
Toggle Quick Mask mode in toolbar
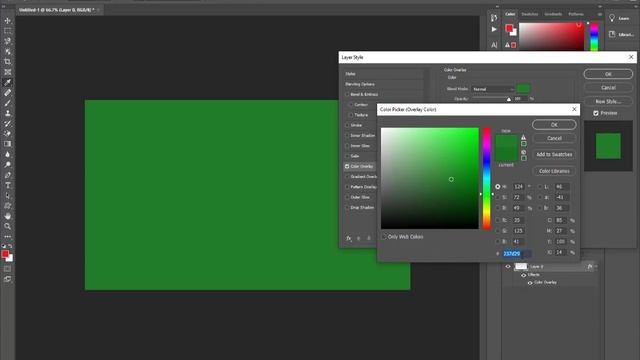pos(7,269)
